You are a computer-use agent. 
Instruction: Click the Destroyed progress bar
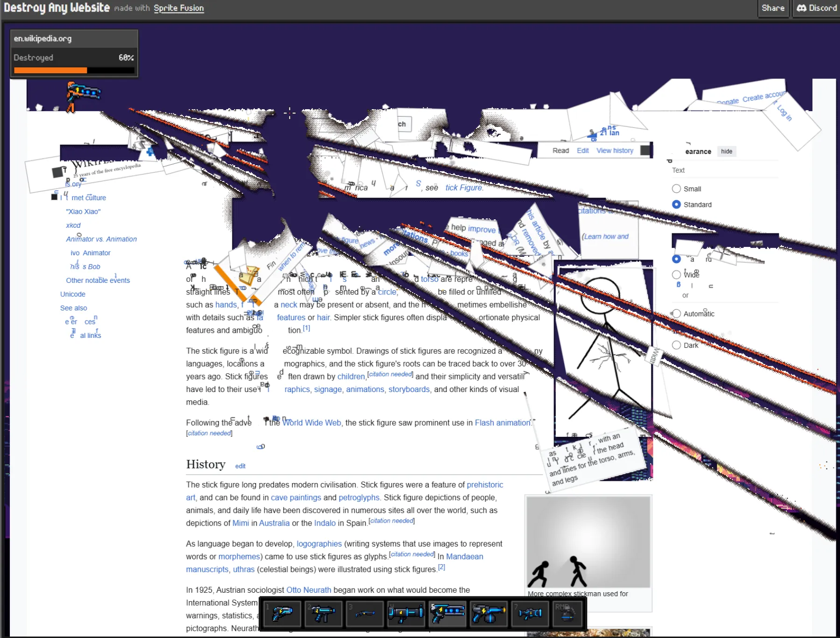74,70
